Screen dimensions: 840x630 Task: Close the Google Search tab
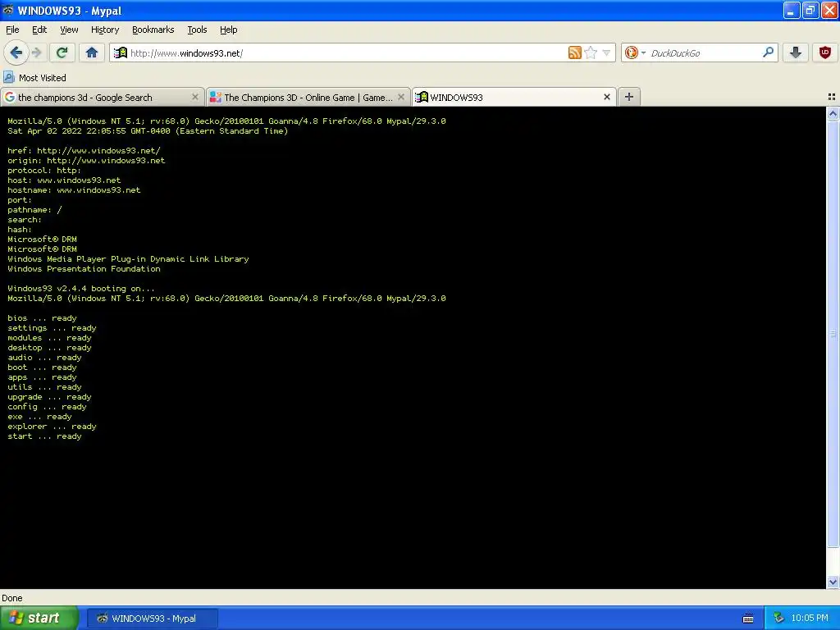(195, 97)
